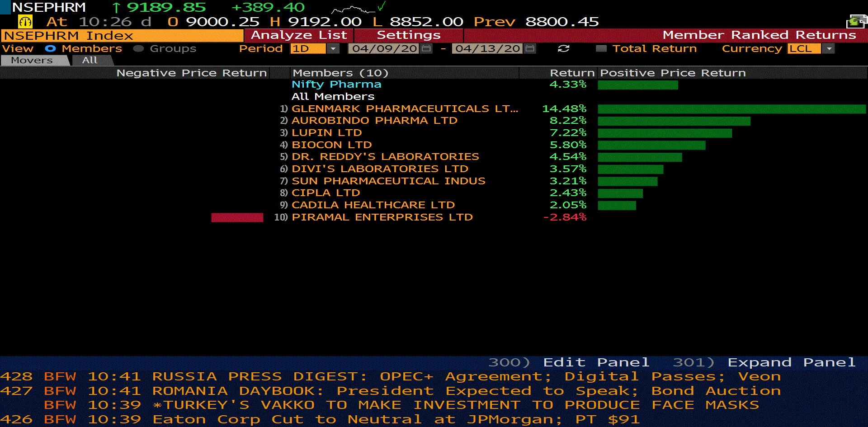Click the refresh arrows icon
This screenshot has width=868, height=427.
click(563, 49)
